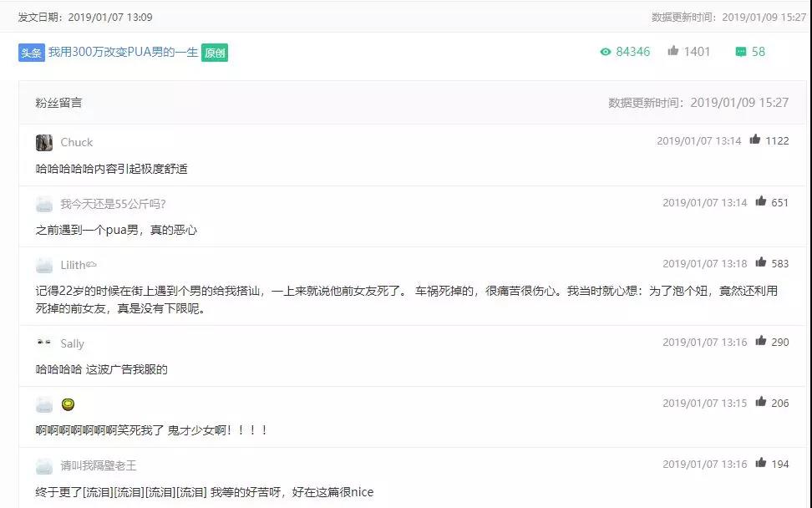
Task: Click comment 哈哈哈哈哈内容引起极度舒适
Action: pos(111,169)
